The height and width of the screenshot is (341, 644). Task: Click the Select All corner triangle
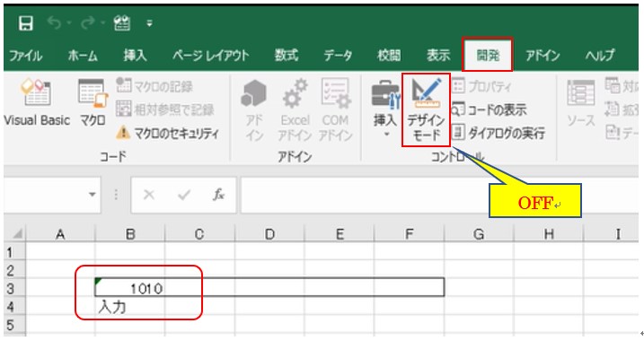17,234
